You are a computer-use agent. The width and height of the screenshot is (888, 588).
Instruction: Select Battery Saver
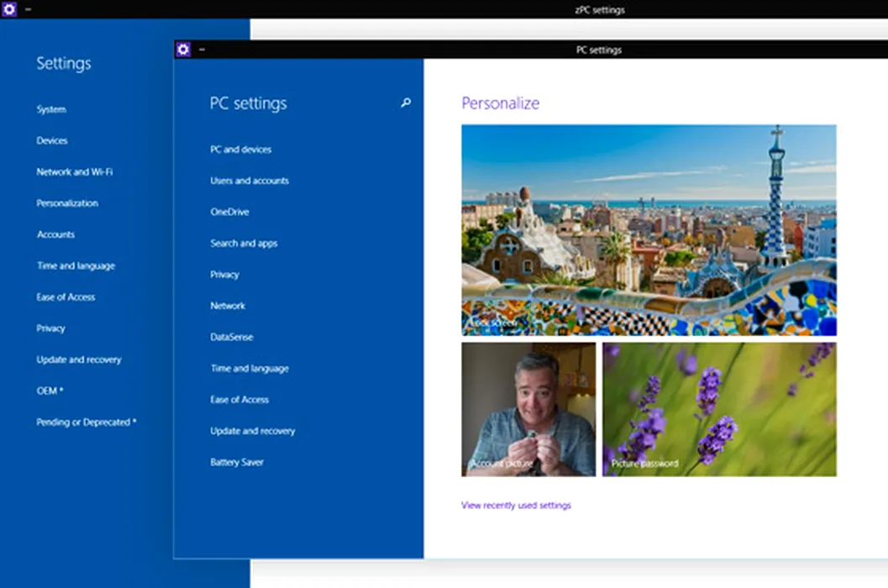pos(237,462)
